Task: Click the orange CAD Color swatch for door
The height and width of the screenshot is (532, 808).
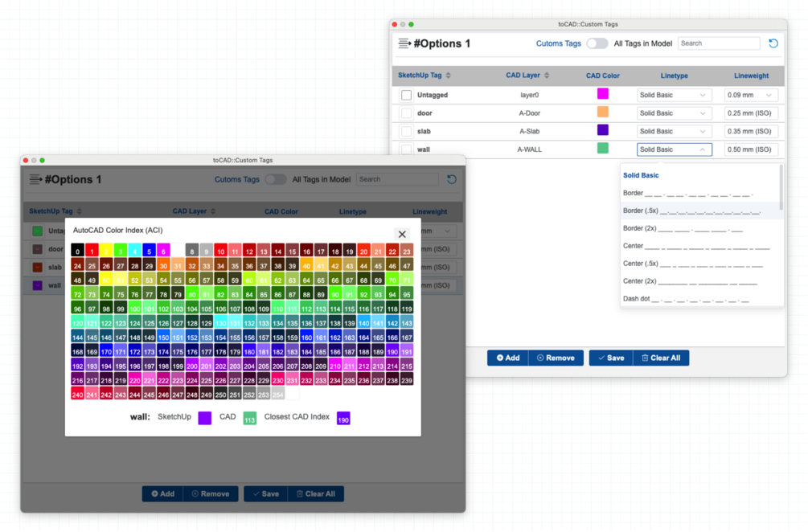Action: click(x=602, y=112)
